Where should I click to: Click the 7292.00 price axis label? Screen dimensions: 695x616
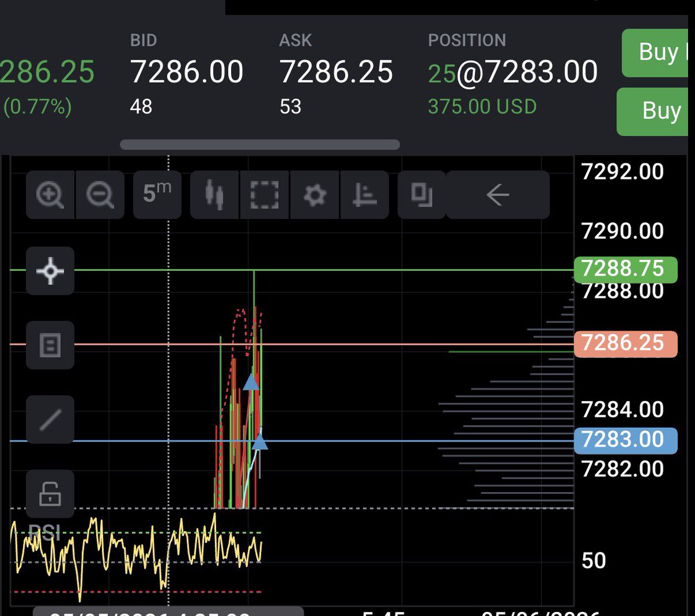coord(623,171)
